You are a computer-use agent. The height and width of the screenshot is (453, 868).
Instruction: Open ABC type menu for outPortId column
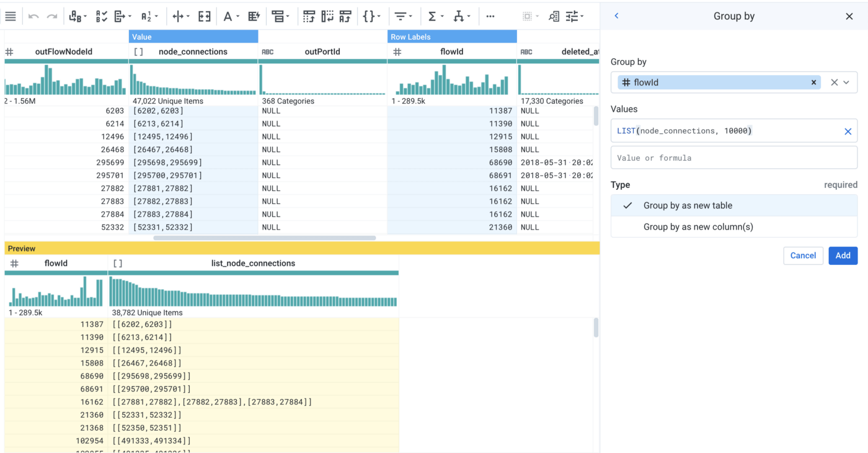click(x=268, y=52)
